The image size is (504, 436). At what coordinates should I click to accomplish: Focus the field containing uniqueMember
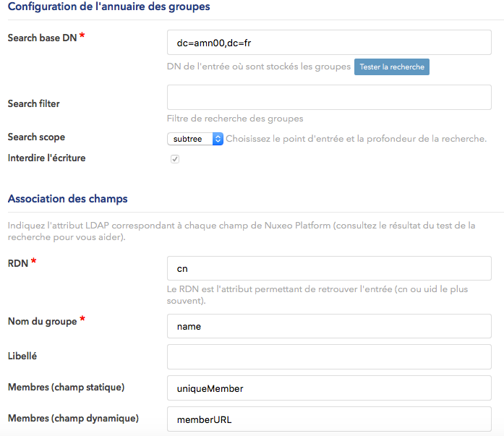click(x=329, y=388)
